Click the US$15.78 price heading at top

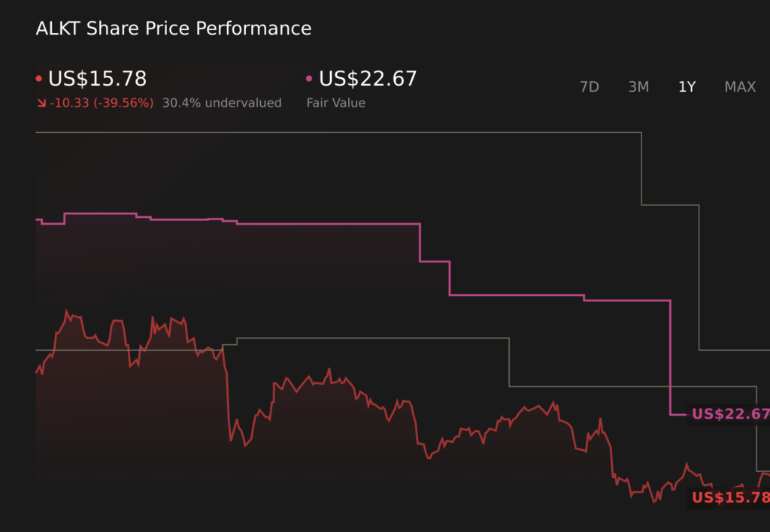[x=97, y=79]
